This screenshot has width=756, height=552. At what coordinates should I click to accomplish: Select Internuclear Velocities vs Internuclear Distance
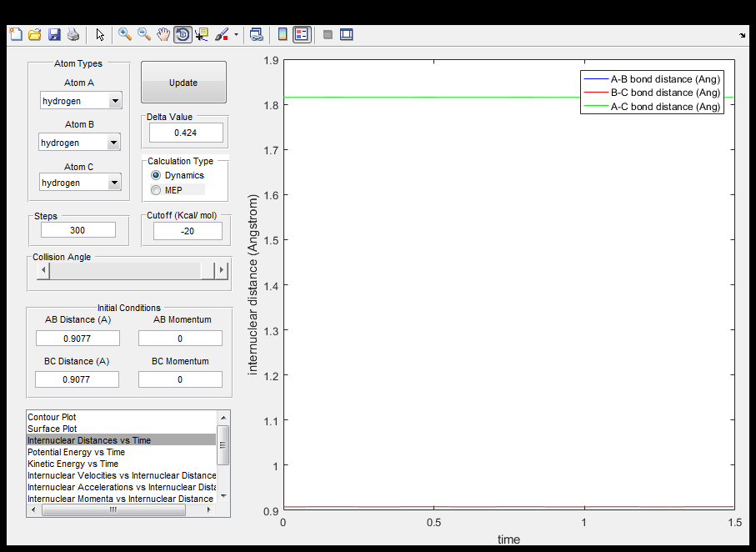click(121, 475)
